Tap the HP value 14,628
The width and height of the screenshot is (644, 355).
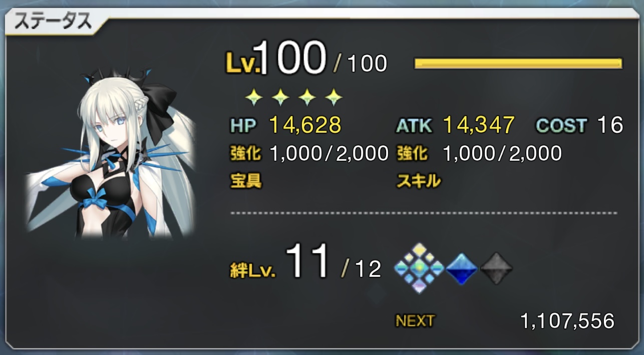point(305,125)
